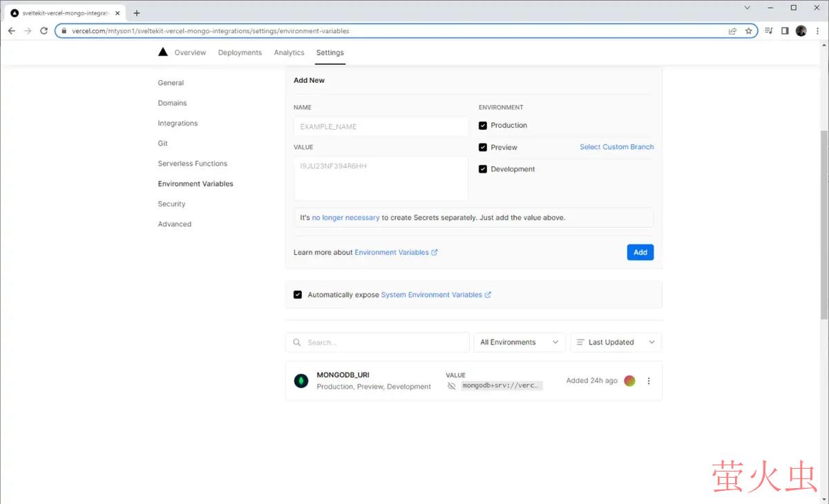829x504 pixels.
Task: Uncheck the Production environment checkbox
Action: [483, 126]
